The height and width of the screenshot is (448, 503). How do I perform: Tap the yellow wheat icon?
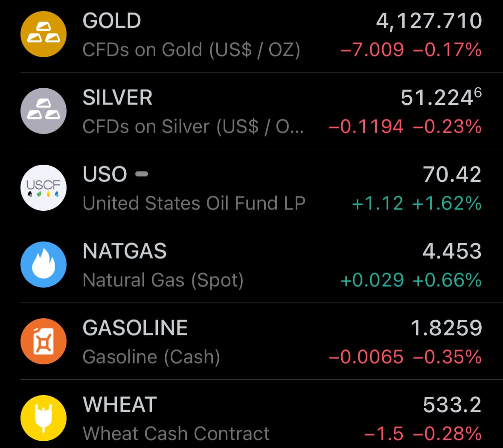click(44, 418)
